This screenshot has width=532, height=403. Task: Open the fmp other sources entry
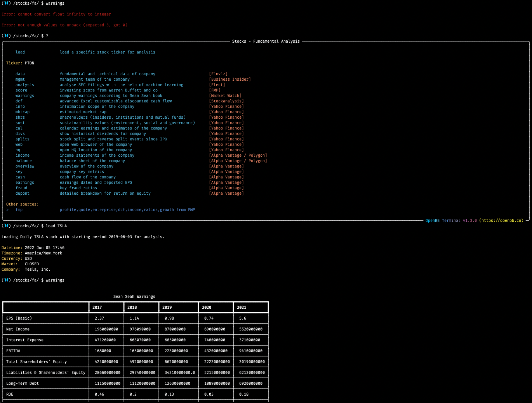(x=19, y=209)
